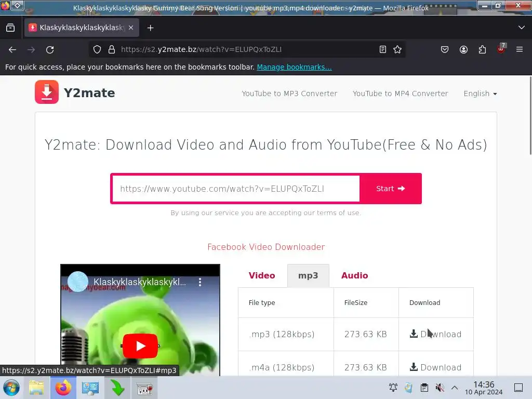The width and height of the screenshot is (532, 399).
Task: Click the Y2mate logo icon
Action: 46,92
